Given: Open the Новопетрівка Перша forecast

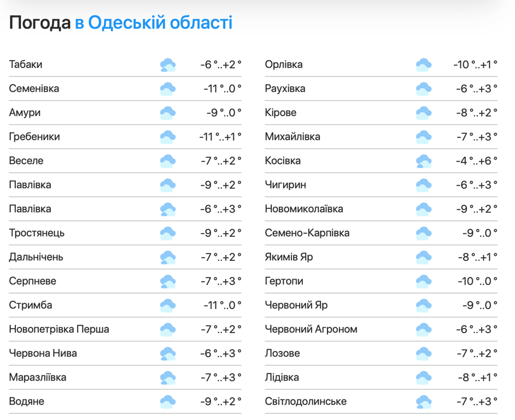Looking at the screenshot, I should tap(59, 329).
